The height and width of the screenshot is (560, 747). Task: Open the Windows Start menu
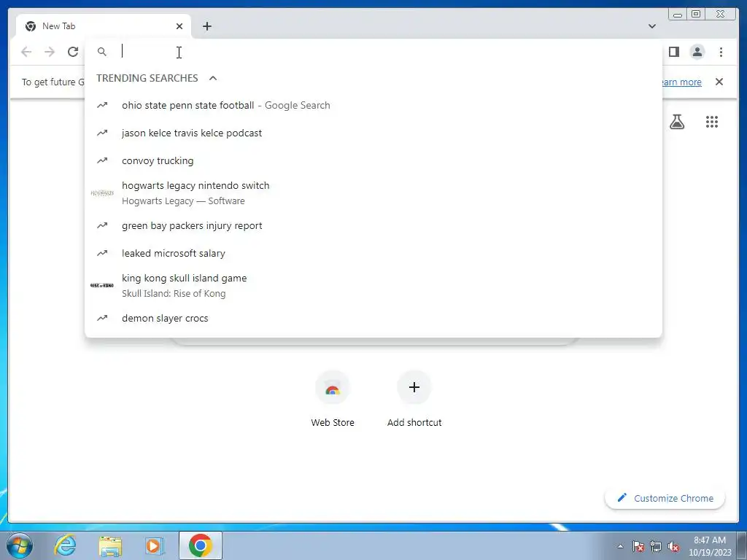coord(19,545)
